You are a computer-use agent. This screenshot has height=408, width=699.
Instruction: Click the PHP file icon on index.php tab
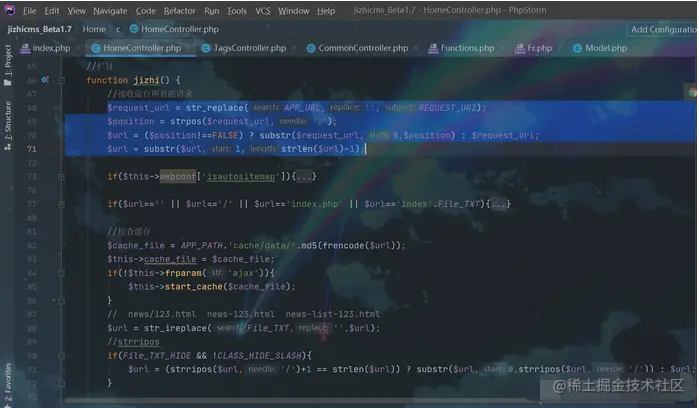pos(25,48)
